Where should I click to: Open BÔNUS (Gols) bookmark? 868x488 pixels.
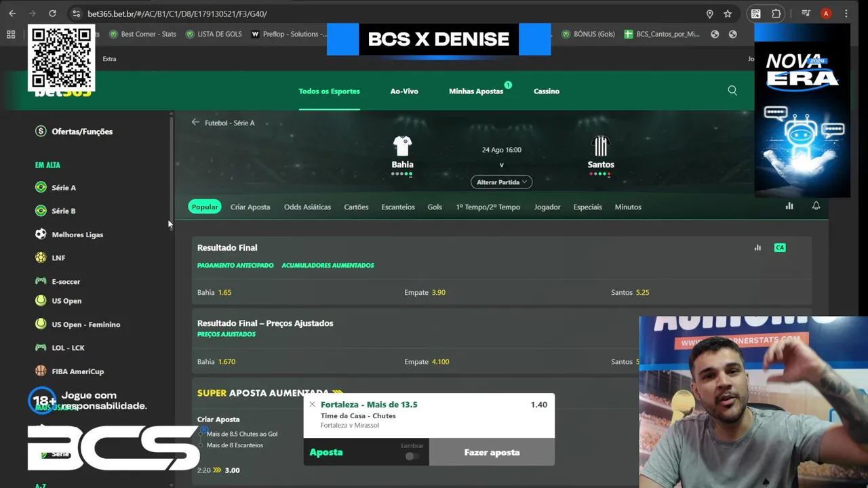click(588, 34)
